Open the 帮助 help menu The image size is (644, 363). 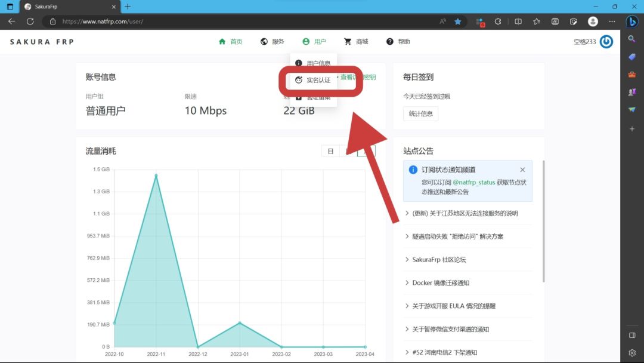point(398,42)
